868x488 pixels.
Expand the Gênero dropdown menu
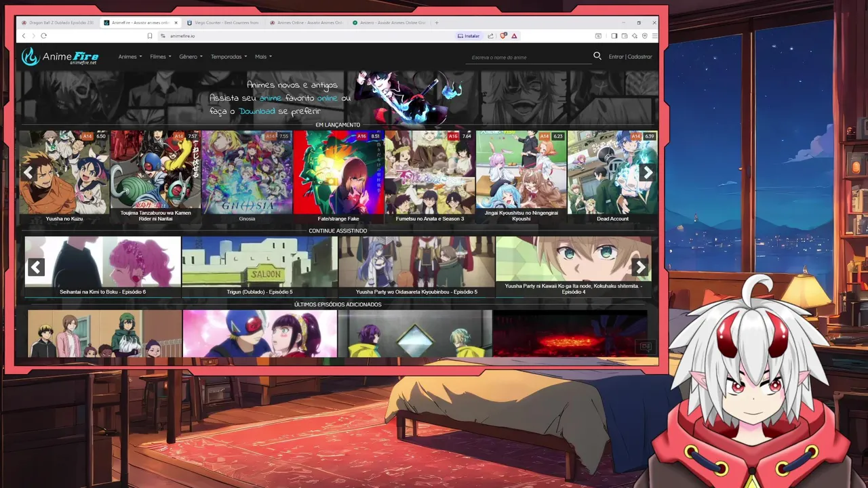click(191, 57)
